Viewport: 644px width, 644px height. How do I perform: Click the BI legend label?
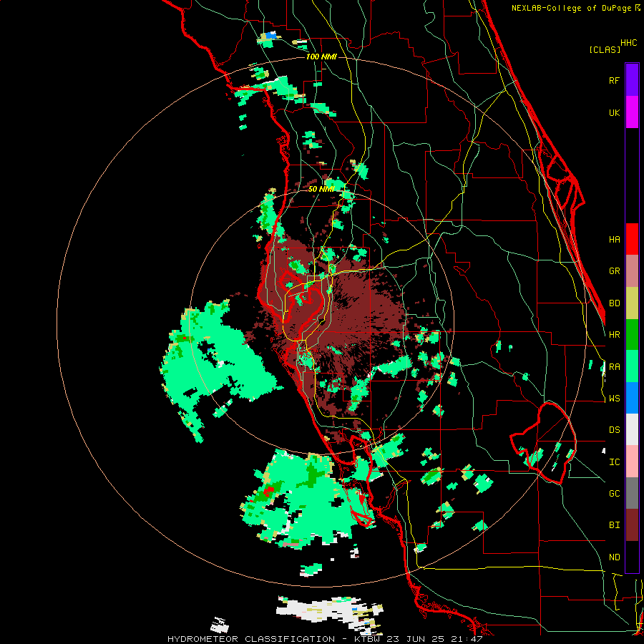point(614,525)
